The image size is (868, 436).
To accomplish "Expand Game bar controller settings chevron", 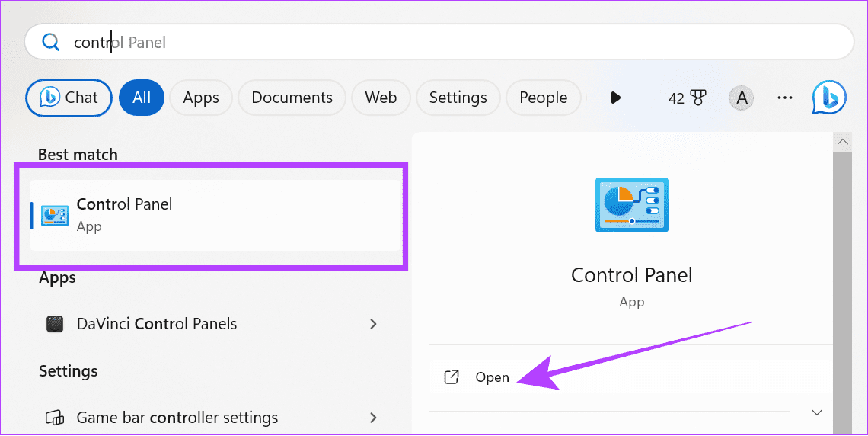I will [x=373, y=418].
